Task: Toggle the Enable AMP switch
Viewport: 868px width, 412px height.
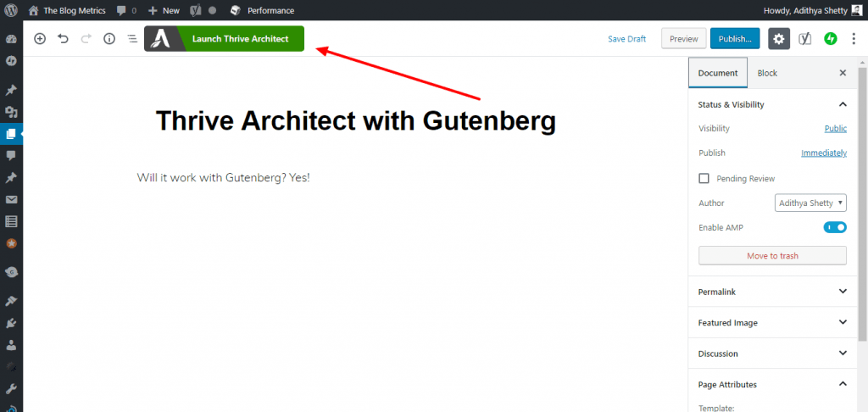Action: click(835, 227)
